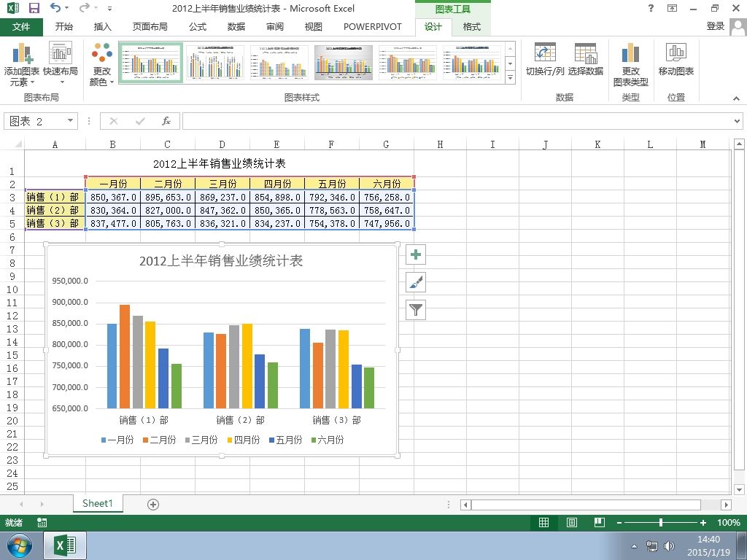Select the first chart style thumbnail
Image resolution: width=747 pixels, height=560 pixels.
pyautogui.click(x=150, y=63)
